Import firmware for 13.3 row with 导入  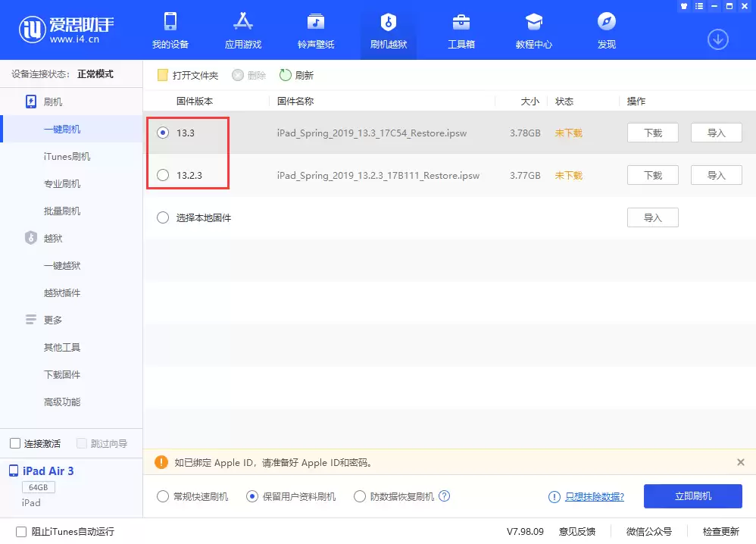click(x=717, y=133)
